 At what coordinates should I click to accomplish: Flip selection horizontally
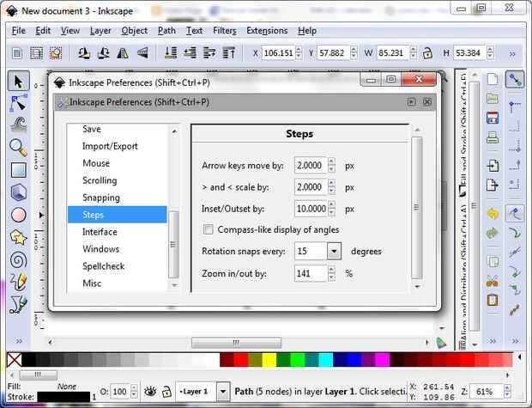point(123,53)
